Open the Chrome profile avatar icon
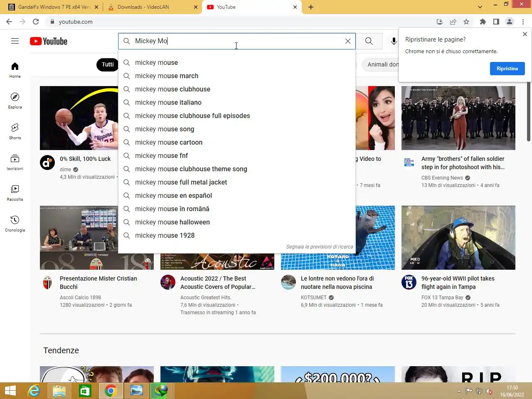This screenshot has width=532, height=399. [x=510, y=22]
